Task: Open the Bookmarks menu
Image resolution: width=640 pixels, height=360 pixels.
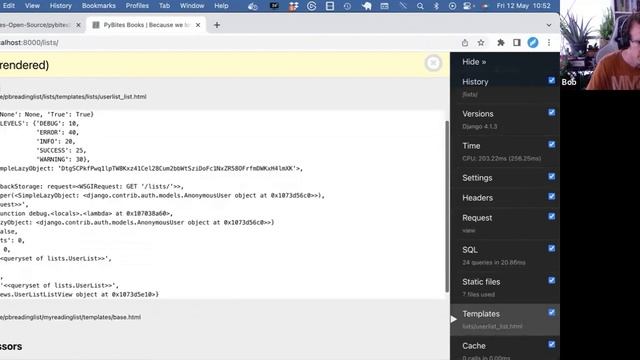Action: pyautogui.click(x=99, y=6)
